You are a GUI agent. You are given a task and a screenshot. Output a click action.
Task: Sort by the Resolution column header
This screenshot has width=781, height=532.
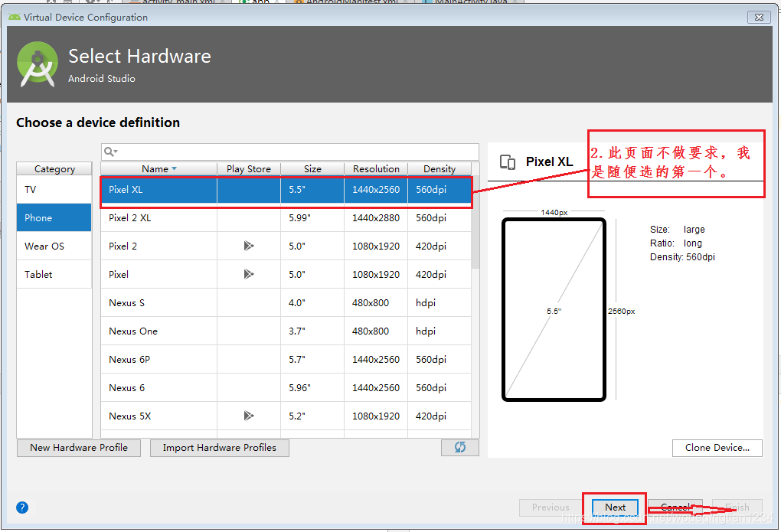[376, 169]
